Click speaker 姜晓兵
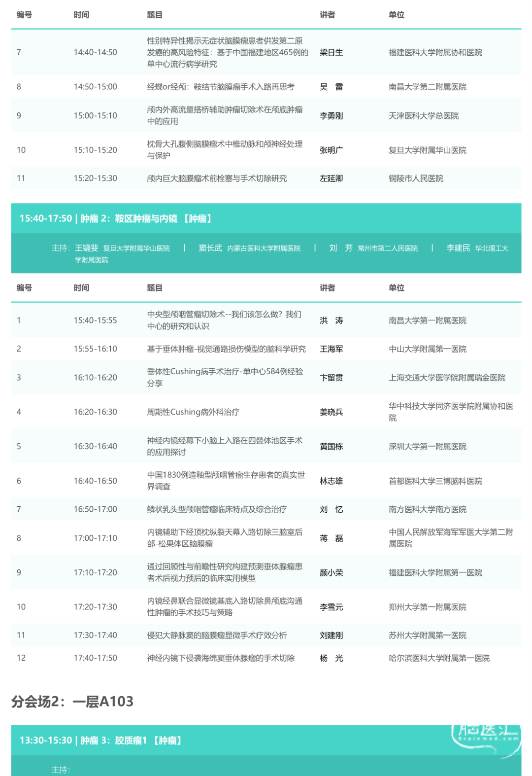The width and height of the screenshot is (532, 776). (x=331, y=412)
